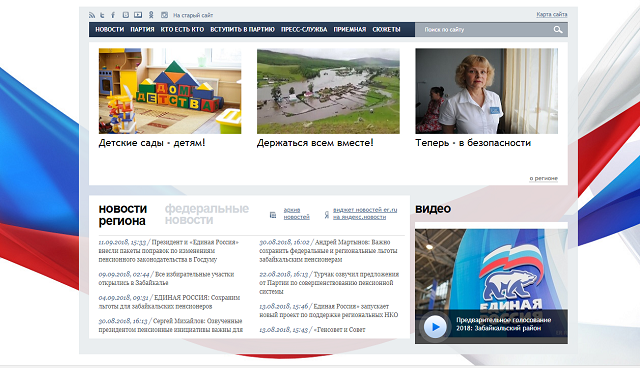Click the Yandex widget icon
This screenshot has width=640, height=368.
point(327,215)
